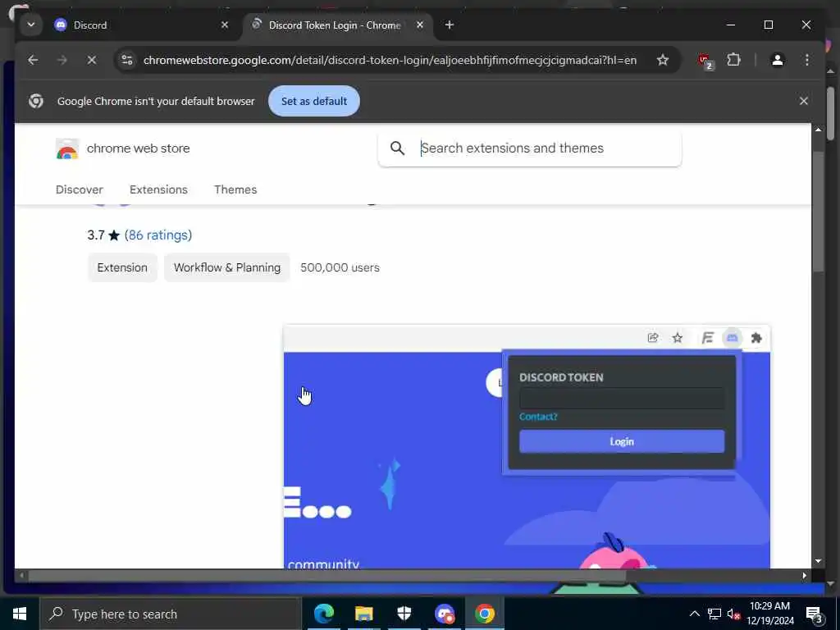
Task: Open the Chrome profile icon
Action: click(778, 60)
